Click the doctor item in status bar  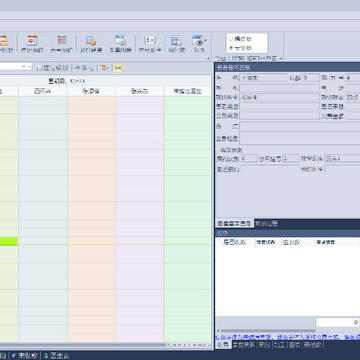[56, 356]
